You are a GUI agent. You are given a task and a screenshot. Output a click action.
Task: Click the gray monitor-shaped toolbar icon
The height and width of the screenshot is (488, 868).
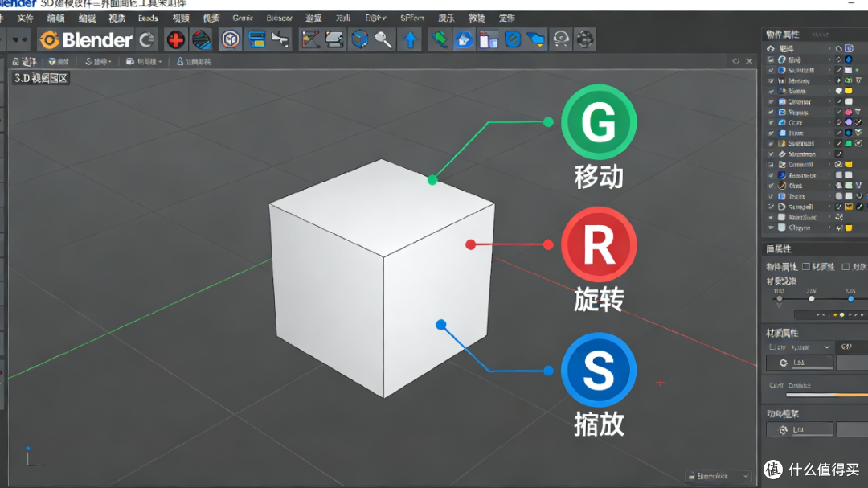coord(335,40)
